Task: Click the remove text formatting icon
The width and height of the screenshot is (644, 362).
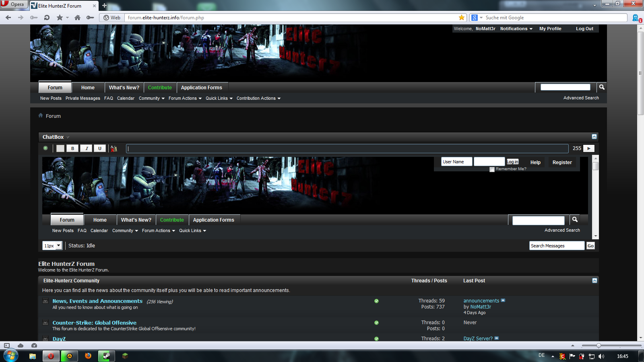Action: point(114,148)
